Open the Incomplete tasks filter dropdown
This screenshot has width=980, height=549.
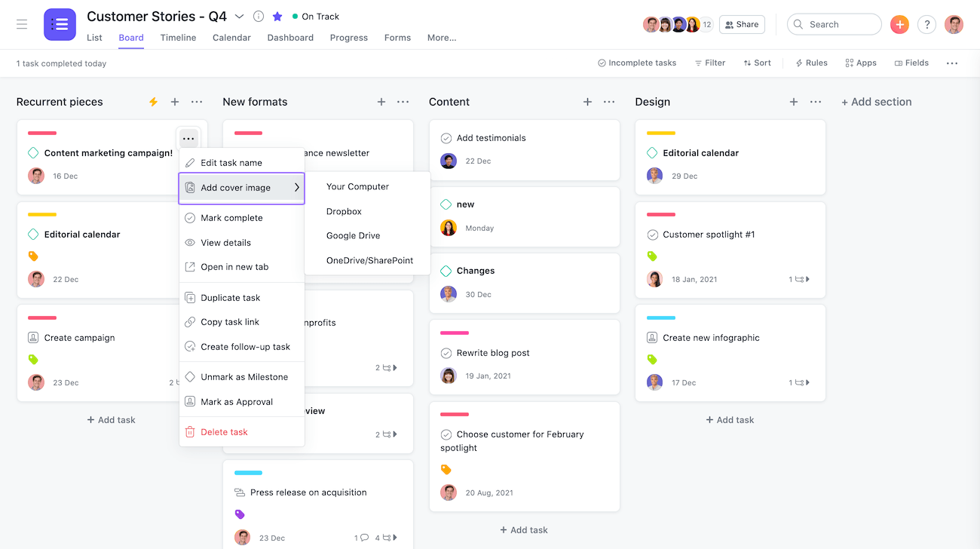pos(637,63)
